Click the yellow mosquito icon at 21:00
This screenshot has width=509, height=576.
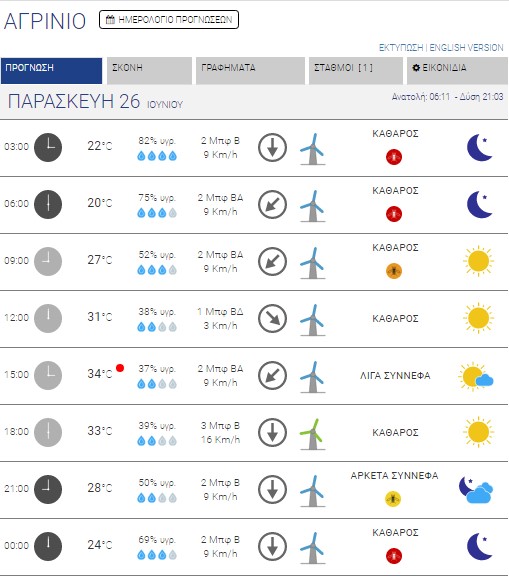coord(393,499)
